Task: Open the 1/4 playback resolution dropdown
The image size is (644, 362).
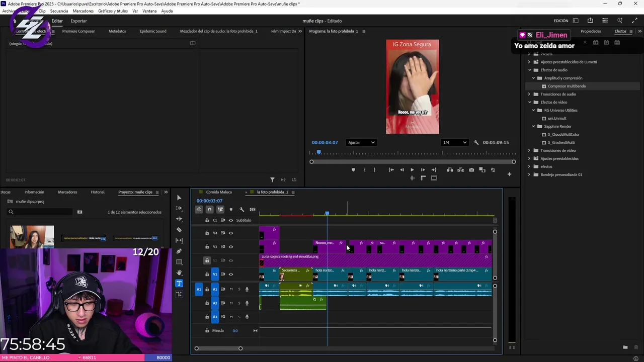Action: 454,142
